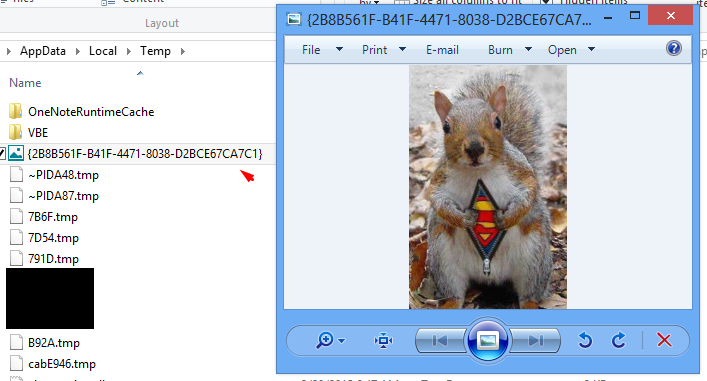This screenshot has width=707, height=381.
Task: Go to the next photo
Action: [536, 340]
